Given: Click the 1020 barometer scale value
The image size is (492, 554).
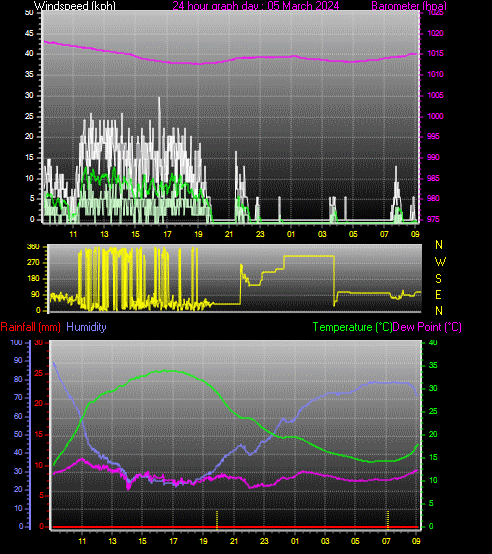Looking at the screenshot, I should (x=435, y=33).
